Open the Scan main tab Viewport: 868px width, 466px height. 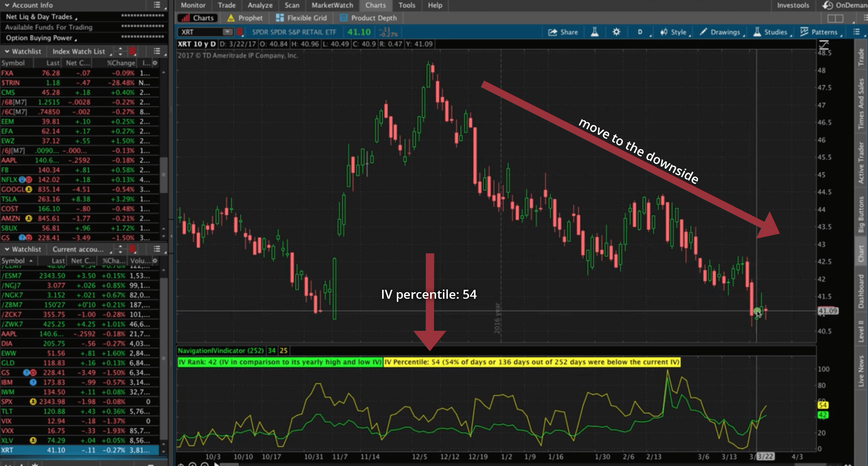pyautogui.click(x=292, y=5)
